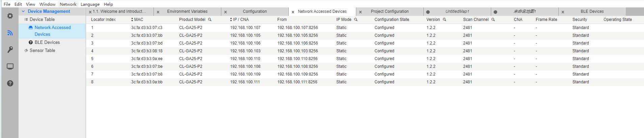Select BLE Devices in the sidebar tree

pyautogui.click(x=47, y=43)
